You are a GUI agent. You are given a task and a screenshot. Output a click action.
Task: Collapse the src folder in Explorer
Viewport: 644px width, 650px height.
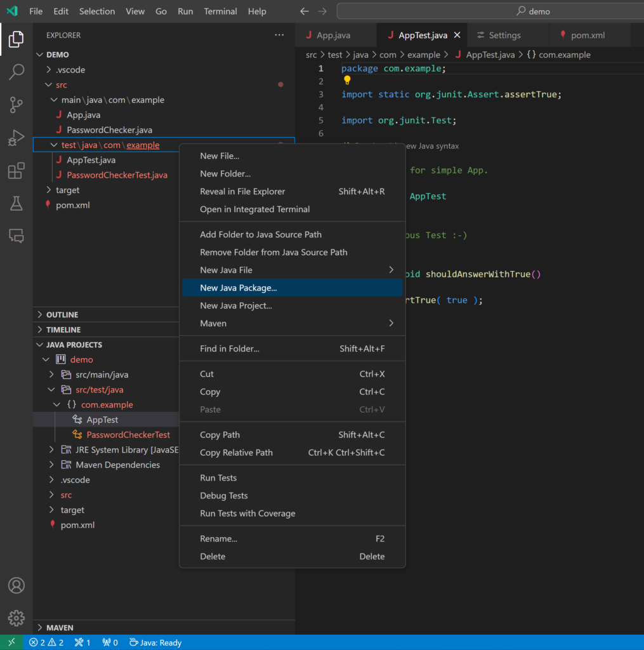(49, 84)
